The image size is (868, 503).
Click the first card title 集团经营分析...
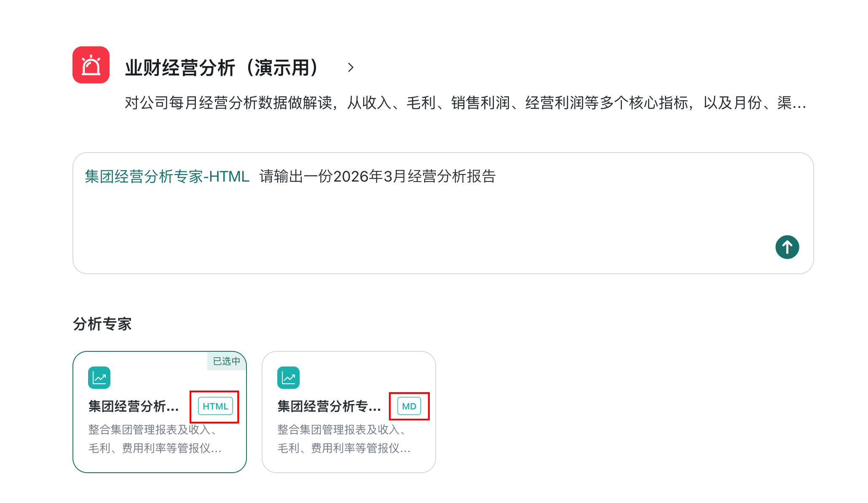(x=134, y=406)
